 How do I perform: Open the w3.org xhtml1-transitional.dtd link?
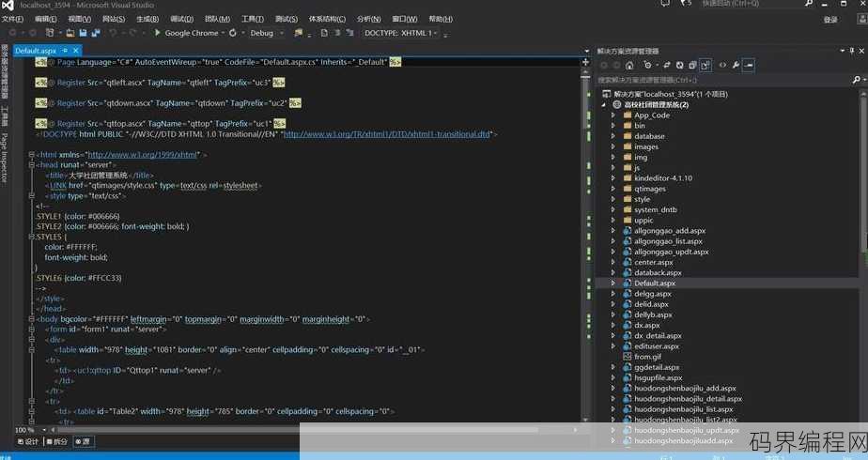[387, 134]
